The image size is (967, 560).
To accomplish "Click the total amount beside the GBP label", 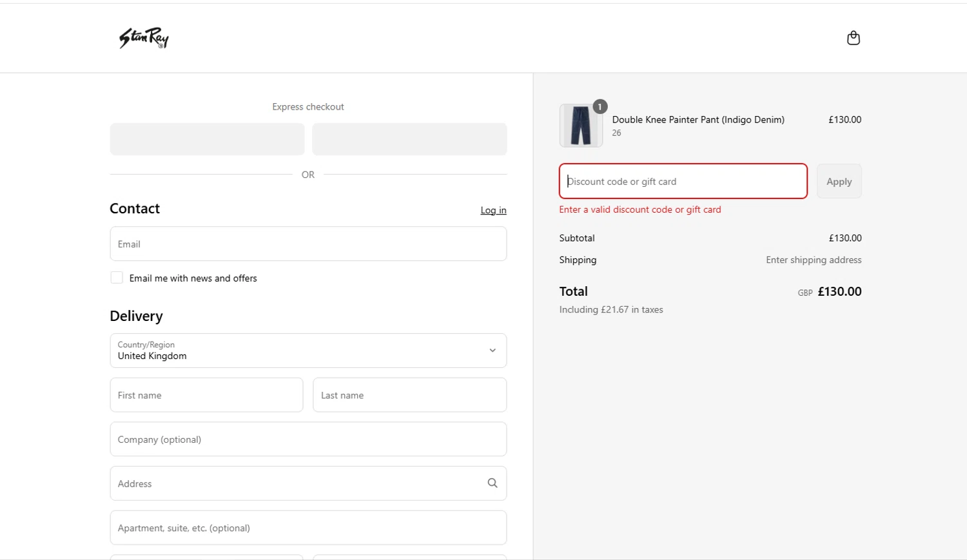I will 839,291.
